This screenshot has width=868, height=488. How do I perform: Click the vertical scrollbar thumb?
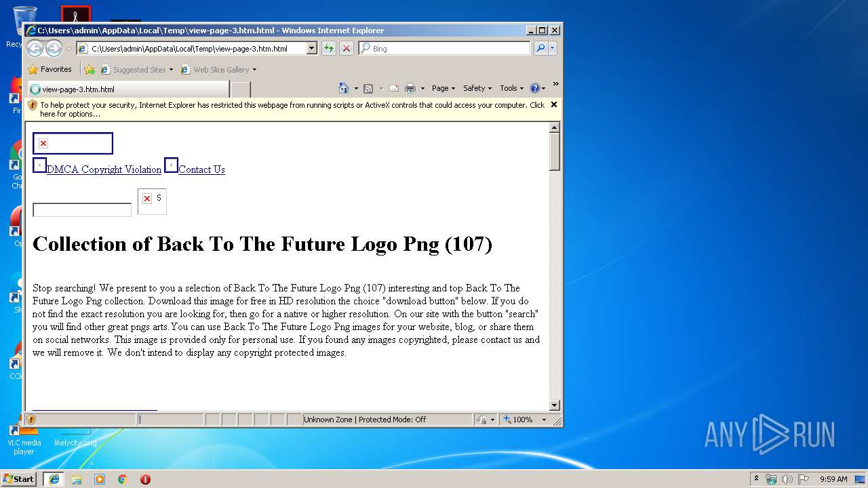coord(554,152)
